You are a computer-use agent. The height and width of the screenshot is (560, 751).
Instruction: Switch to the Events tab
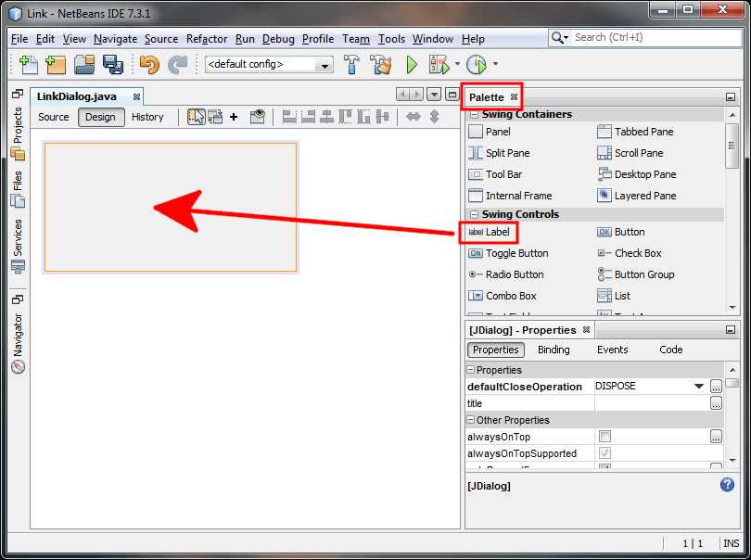(612, 350)
